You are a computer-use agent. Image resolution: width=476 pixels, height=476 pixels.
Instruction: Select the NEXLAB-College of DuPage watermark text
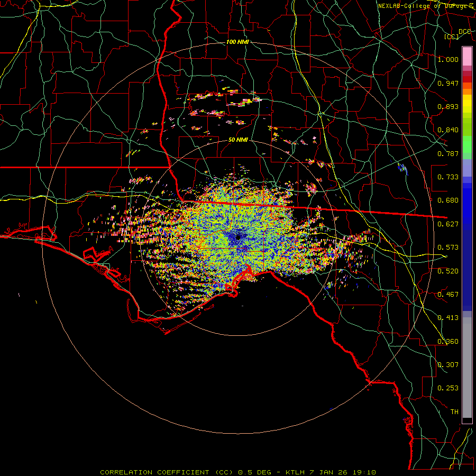click(426, 6)
